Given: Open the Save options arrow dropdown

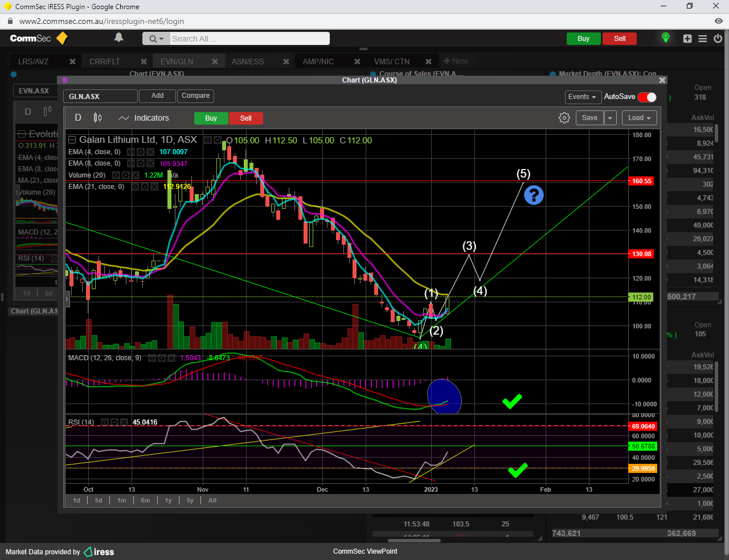Looking at the screenshot, I should pos(610,118).
